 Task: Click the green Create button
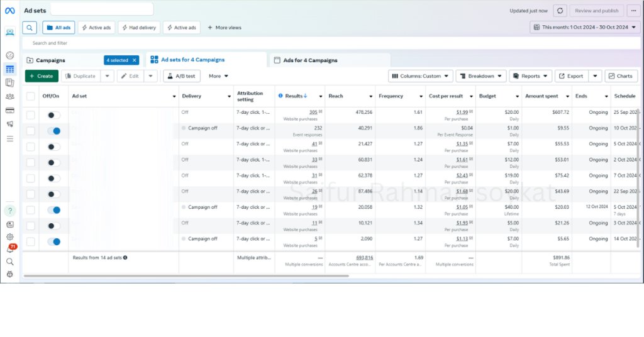[x=42, y=76]
